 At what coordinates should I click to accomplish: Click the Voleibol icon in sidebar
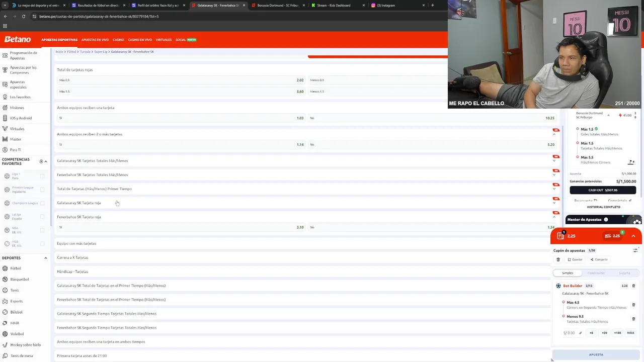[x=5, y=334]
